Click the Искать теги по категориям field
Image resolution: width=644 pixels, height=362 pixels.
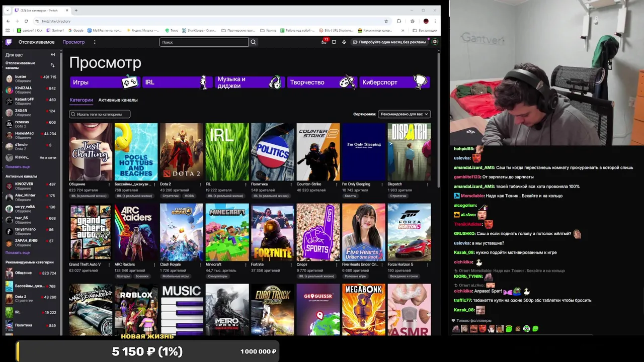pyautogui.click(x=100, y=114)
